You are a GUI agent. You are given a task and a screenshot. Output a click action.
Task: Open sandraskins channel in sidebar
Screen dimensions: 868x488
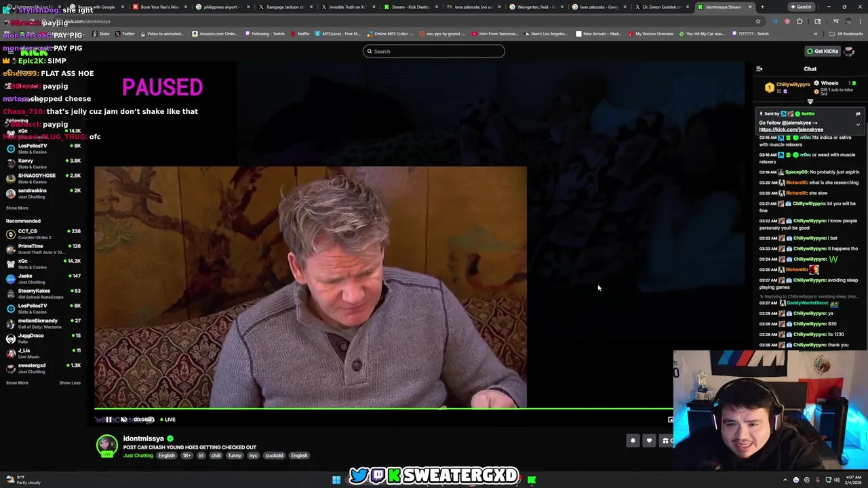42,192
